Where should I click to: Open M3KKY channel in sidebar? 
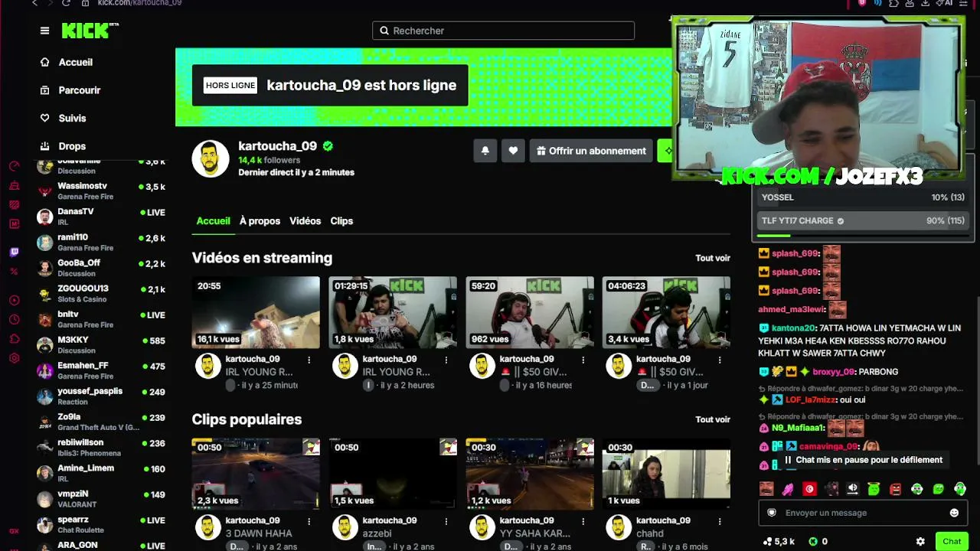101,344
